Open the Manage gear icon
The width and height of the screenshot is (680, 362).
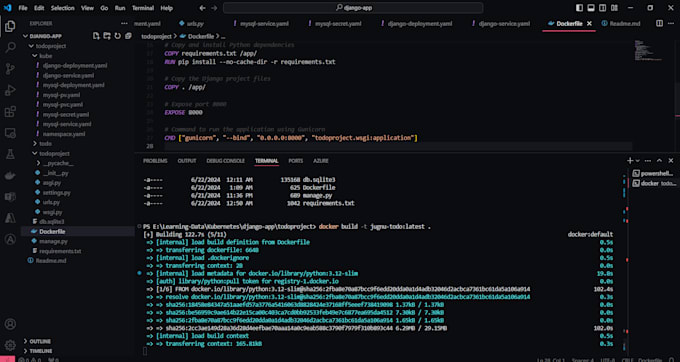10,345
